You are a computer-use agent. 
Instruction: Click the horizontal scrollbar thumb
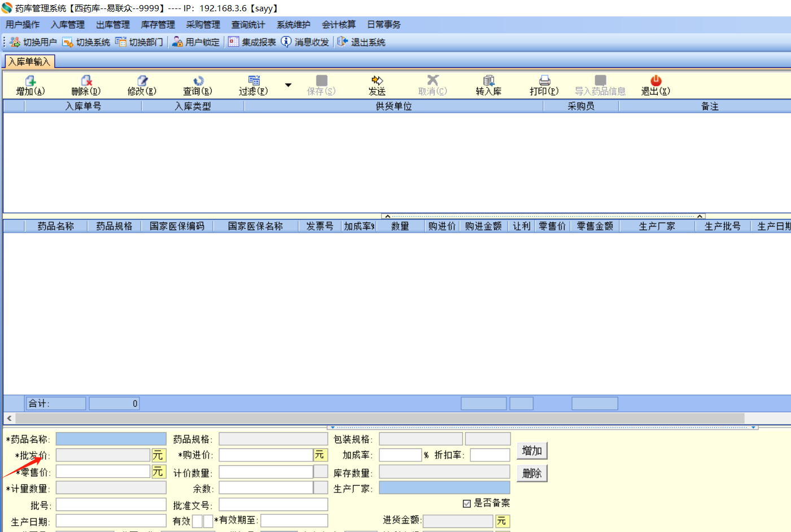(x=380, y=418)
